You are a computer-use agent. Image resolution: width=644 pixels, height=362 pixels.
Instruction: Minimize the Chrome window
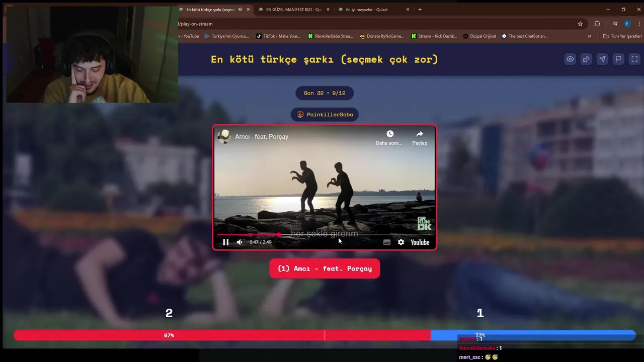(x=608, y=10)
